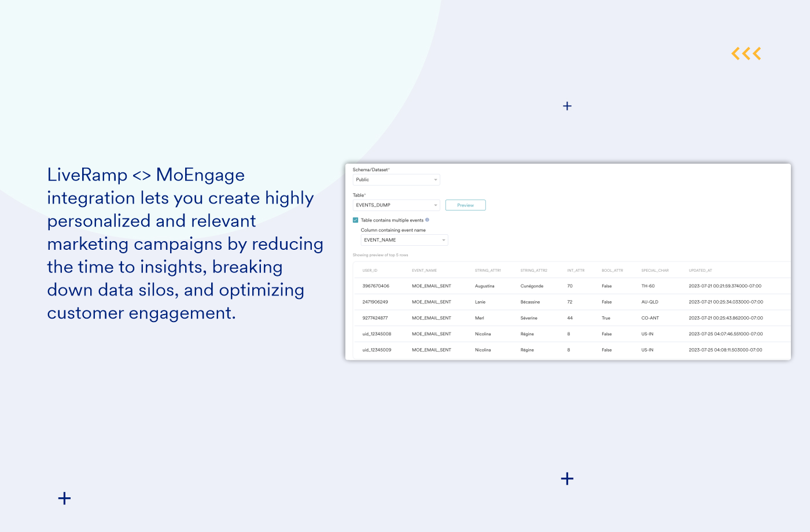
Task: Click timestamp 2023-07-21 00:25:43.862000-07:00
Action: [726, 318]
